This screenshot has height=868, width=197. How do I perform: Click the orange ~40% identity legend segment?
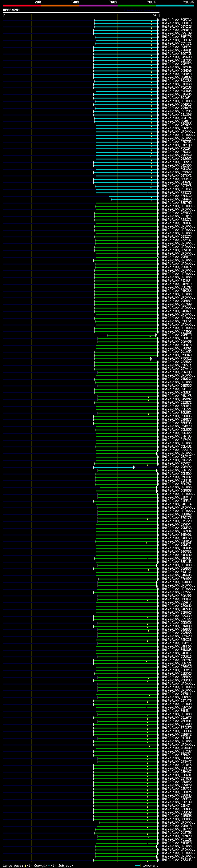tap(60, 6)
